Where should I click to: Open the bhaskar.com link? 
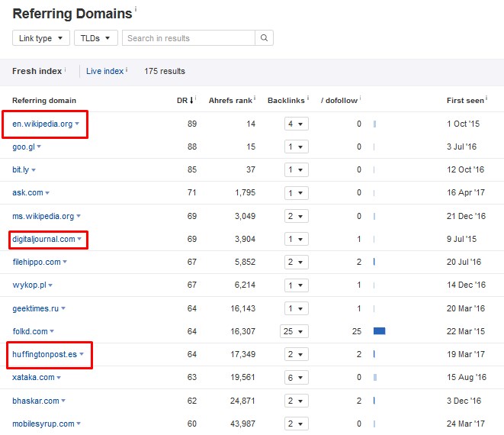point(36,401)
